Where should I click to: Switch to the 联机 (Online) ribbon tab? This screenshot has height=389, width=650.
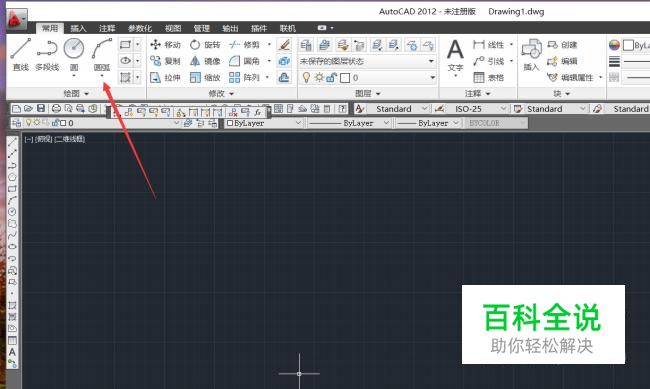287,28
